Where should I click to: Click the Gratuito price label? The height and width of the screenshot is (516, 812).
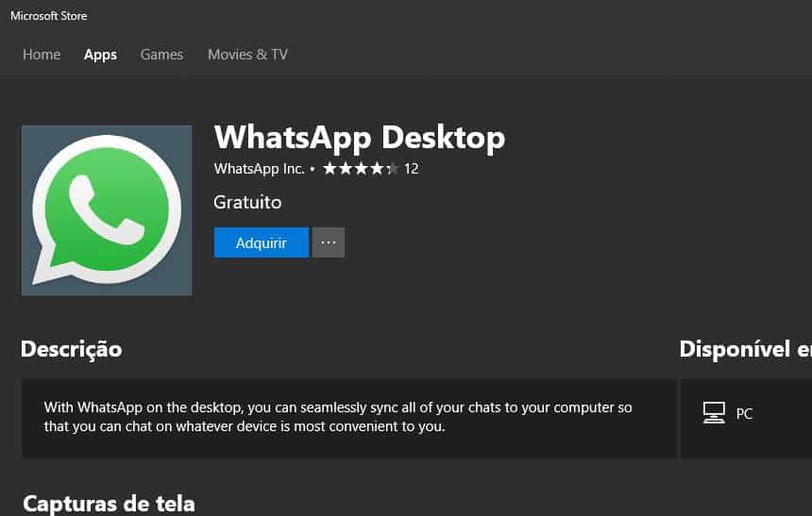(x=247, y=202)
